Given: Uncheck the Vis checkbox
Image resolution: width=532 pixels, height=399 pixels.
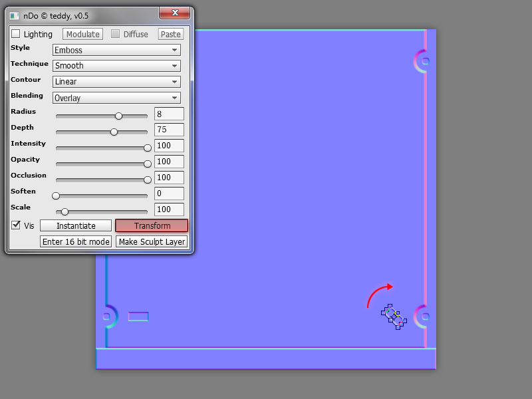Looking at the screenshot, I should point(15,225).
